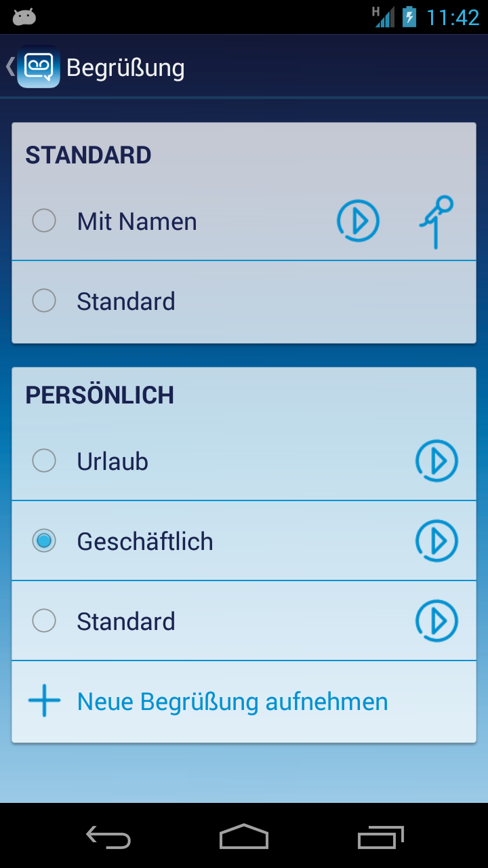Image resolution: width=488 pixels, height=868 pixels.
Task: Play the Mit Namen greeting
Action: 358,221
